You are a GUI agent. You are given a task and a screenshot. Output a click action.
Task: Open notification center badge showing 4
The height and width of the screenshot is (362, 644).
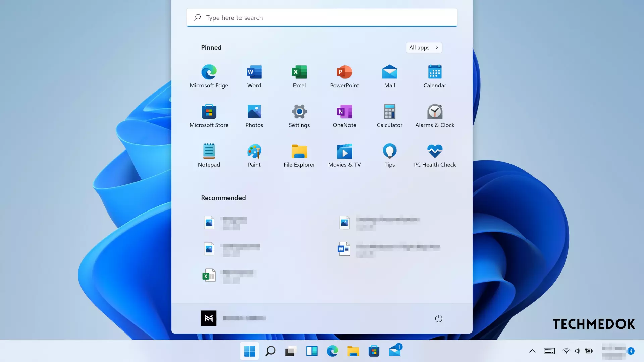click(x=631, y=351)
